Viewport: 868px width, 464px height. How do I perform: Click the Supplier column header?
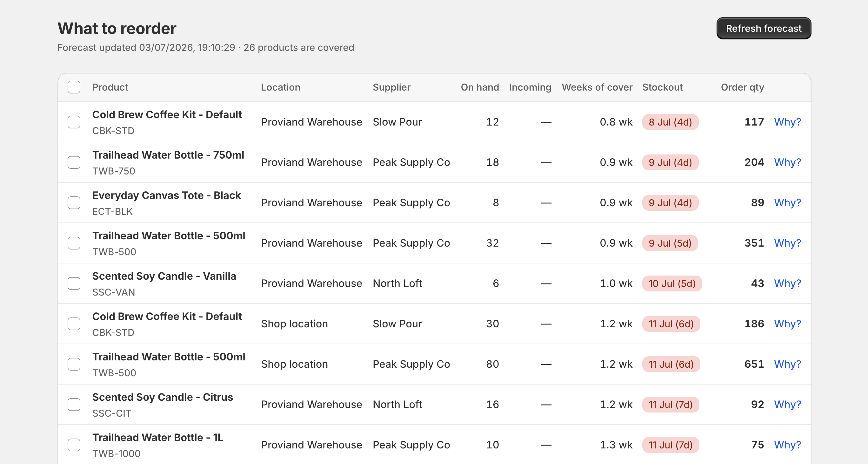[391, 87]
